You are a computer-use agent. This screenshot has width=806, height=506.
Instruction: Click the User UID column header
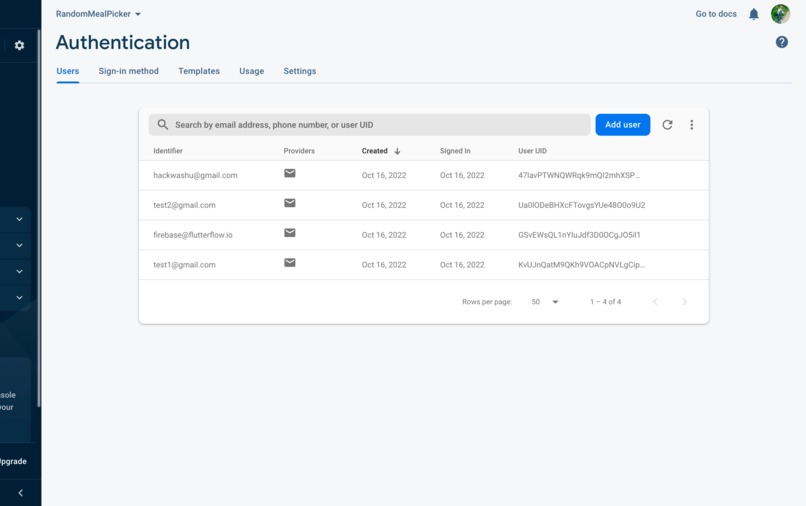click(532, 151)
